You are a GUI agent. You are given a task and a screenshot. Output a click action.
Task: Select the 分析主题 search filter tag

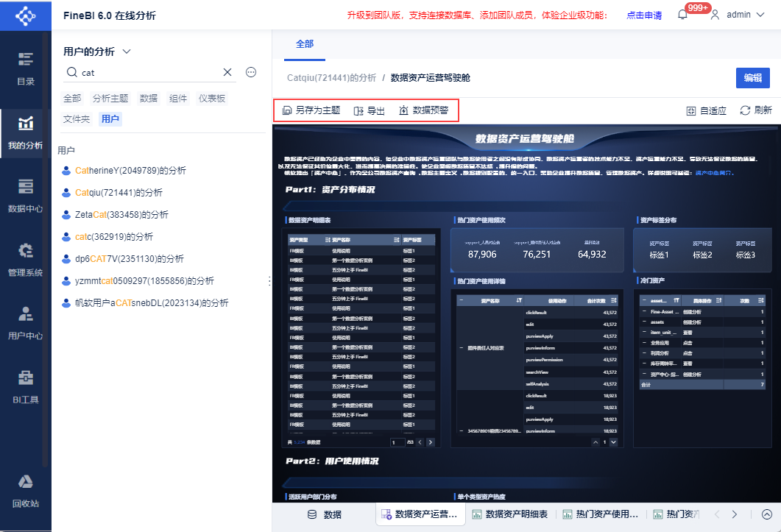pyautogui.click(x=110, y=99)
